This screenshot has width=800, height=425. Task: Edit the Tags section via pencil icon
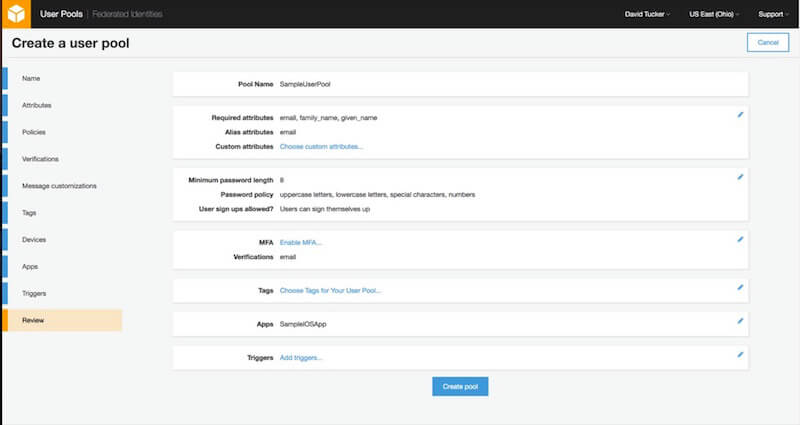coord(740,287)
